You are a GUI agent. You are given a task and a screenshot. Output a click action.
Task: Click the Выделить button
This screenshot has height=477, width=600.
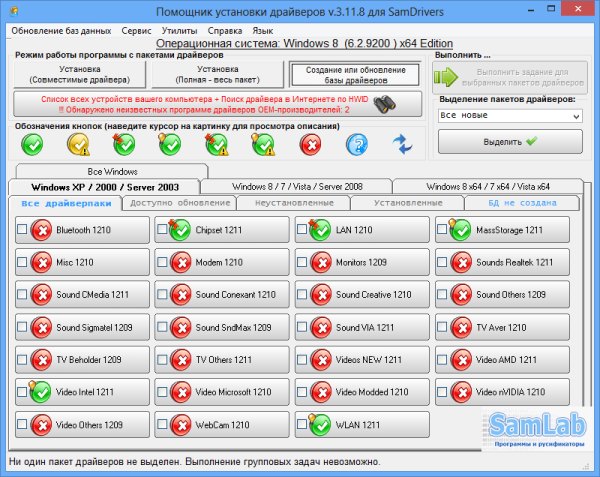(509, 142)
